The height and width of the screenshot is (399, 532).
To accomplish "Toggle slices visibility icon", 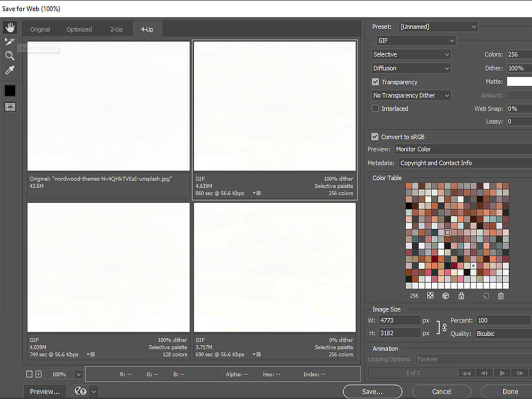I will click(10, 107).
